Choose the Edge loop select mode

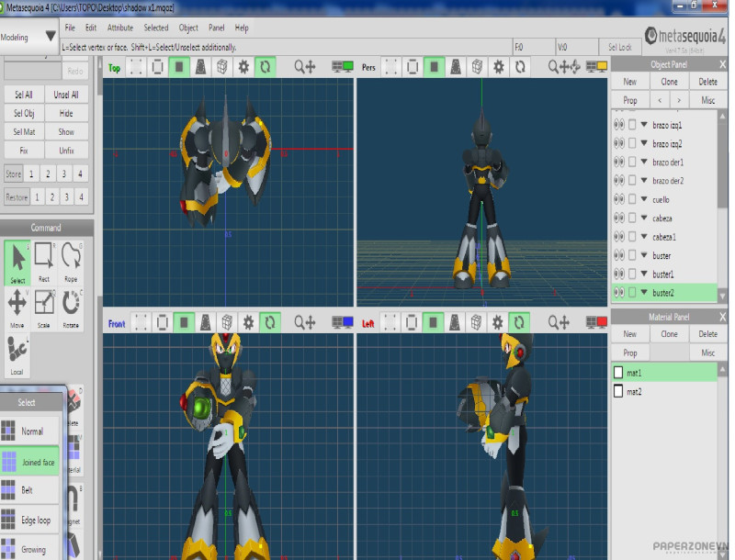pos(36,521)
